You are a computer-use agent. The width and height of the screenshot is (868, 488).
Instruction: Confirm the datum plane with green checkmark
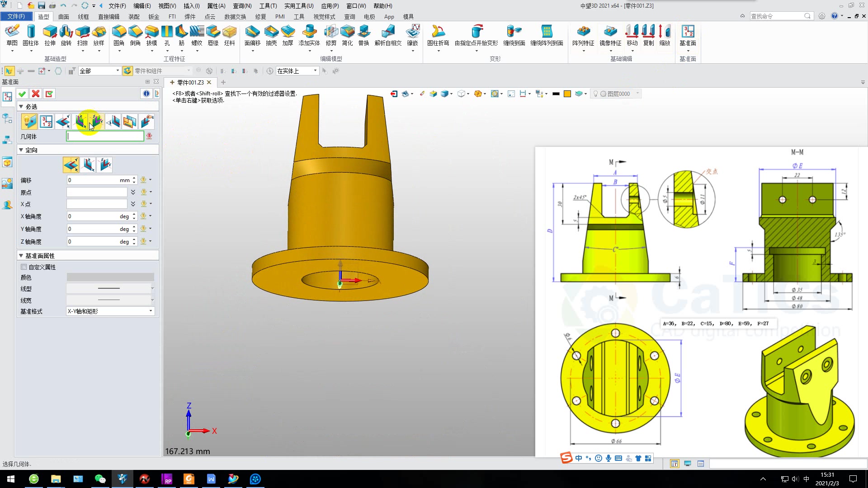[22, 94]
